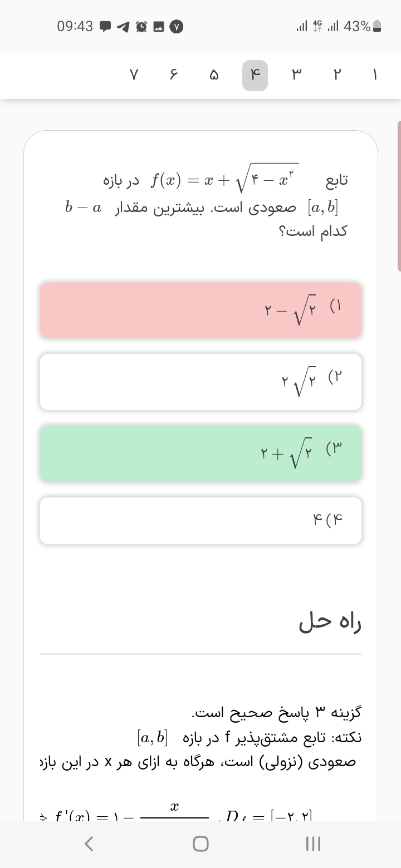The width and height of the screenshot is (401, 868).
Task: Tap the Android back navigation icon
Action: [88, 844]
